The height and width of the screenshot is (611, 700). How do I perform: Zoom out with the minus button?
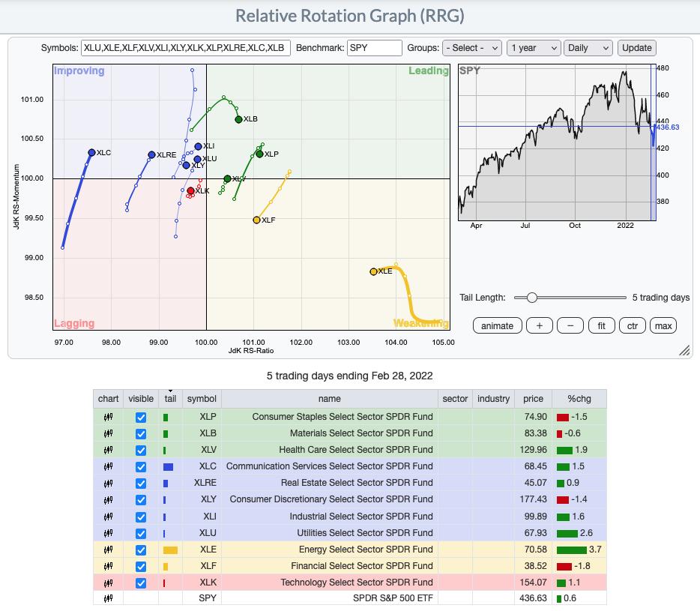point(570,326)
